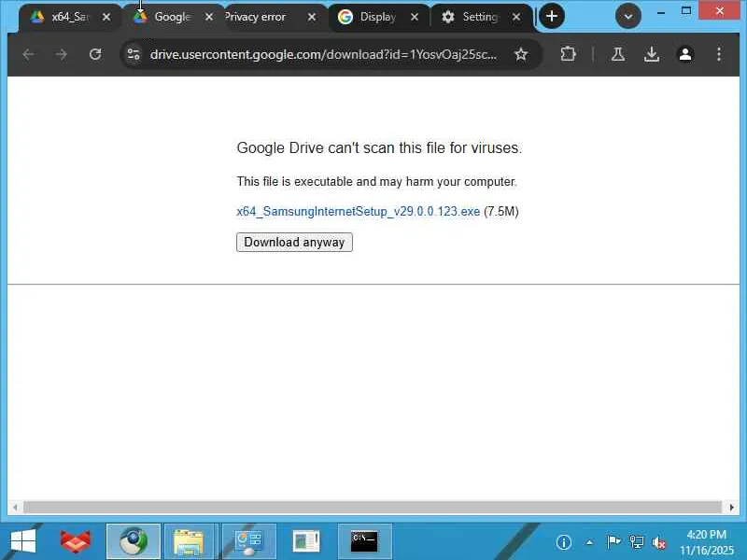Click the Download anyway button

point(294,242)
